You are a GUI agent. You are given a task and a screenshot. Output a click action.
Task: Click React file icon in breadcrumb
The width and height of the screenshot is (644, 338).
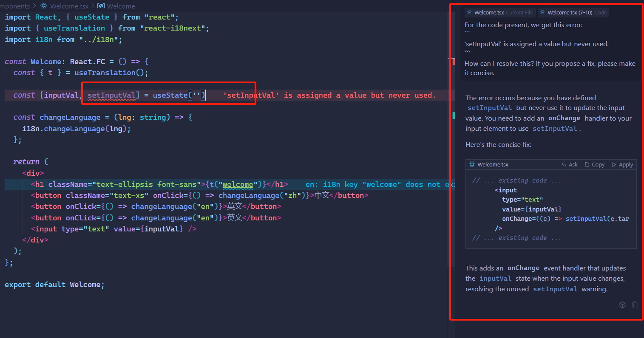pos(44,6)
